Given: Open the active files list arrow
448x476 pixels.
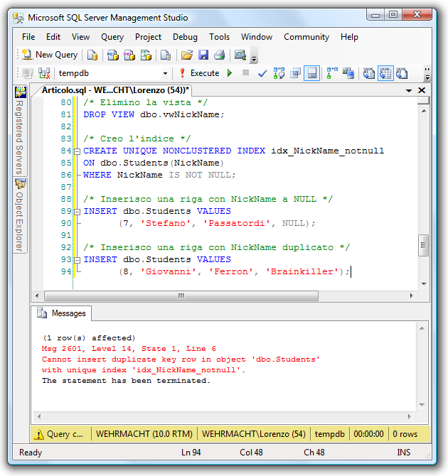Looking at the screenshot, I should coord(409,90).
